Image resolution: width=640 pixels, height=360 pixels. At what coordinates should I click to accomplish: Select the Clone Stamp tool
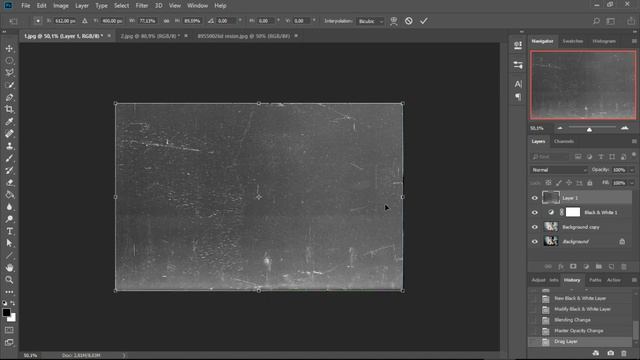[x=9, y=146]
